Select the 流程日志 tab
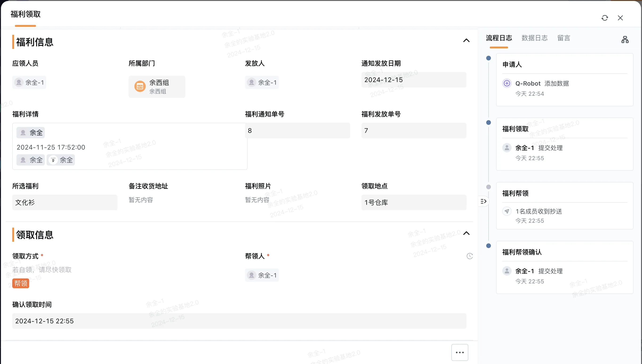This screenshot has width=642, height=364. tap(499, 38)
